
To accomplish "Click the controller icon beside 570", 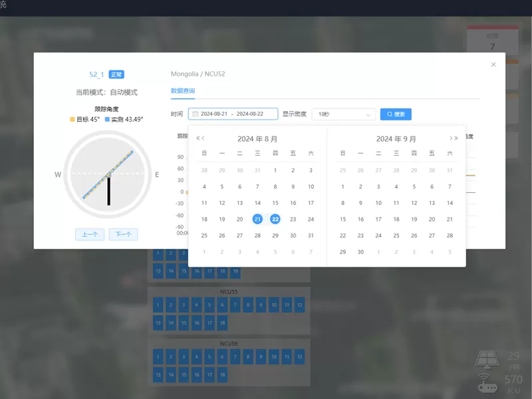I will click(x=487, y=382).
